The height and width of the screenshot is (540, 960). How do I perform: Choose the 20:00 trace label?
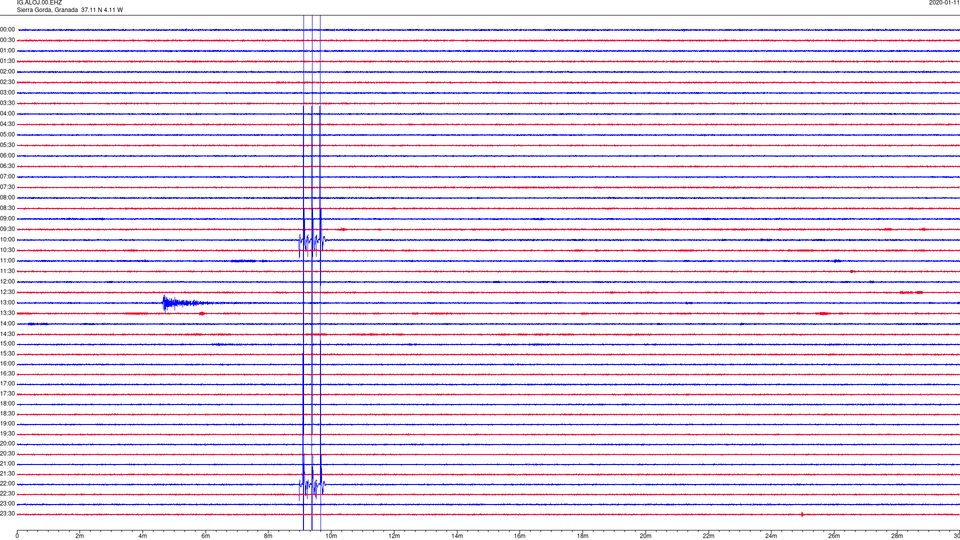click(x=7, y=444)
